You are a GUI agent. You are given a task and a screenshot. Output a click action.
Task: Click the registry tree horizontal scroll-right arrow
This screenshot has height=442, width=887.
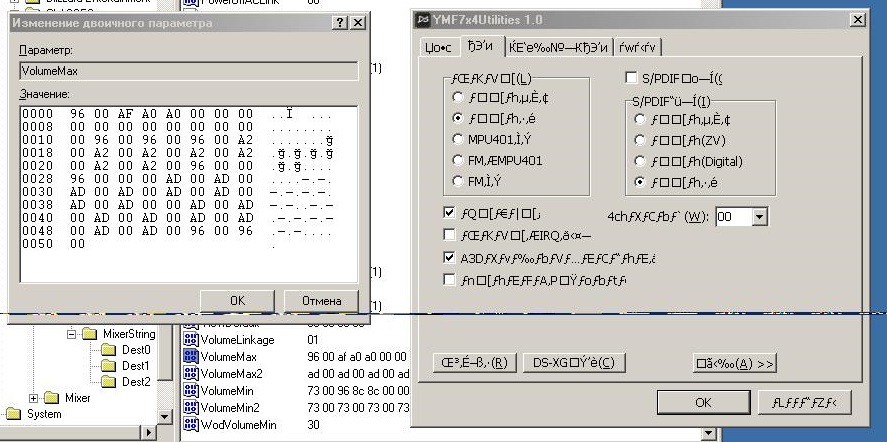(x=149, y=434)
